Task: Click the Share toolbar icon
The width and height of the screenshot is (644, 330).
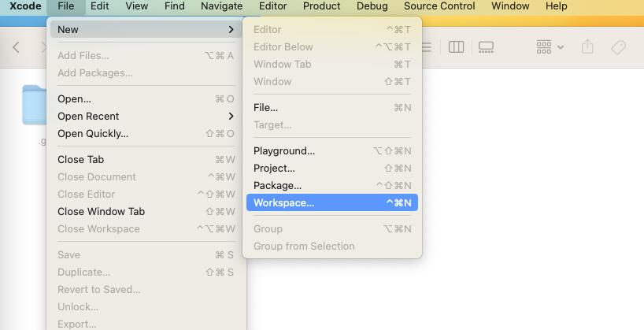Action: point(587,46)
